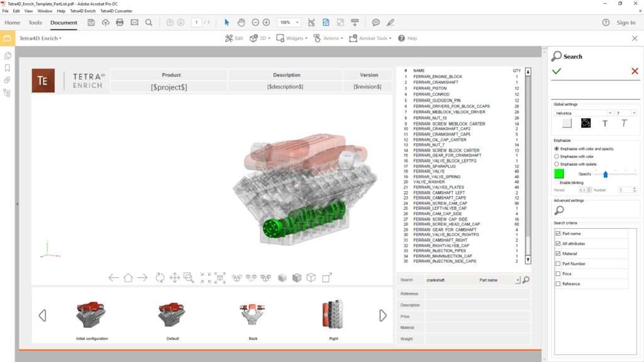This screenshot has width=644, height=362.
Task: Click the Help button in Tetra4D toolbar
Action: click(x=407, y=38)
